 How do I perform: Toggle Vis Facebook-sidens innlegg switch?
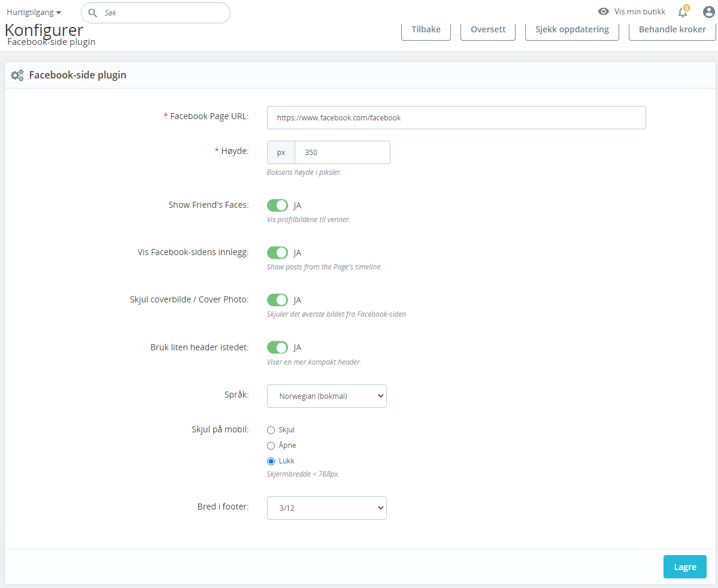tap(277, 252)
